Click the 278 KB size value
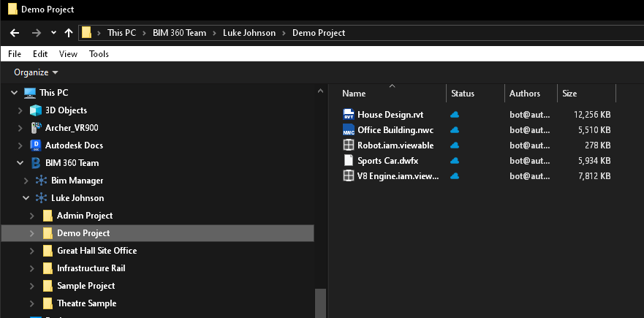The width and height of the screenshot is (644, 318). point(598,145)
